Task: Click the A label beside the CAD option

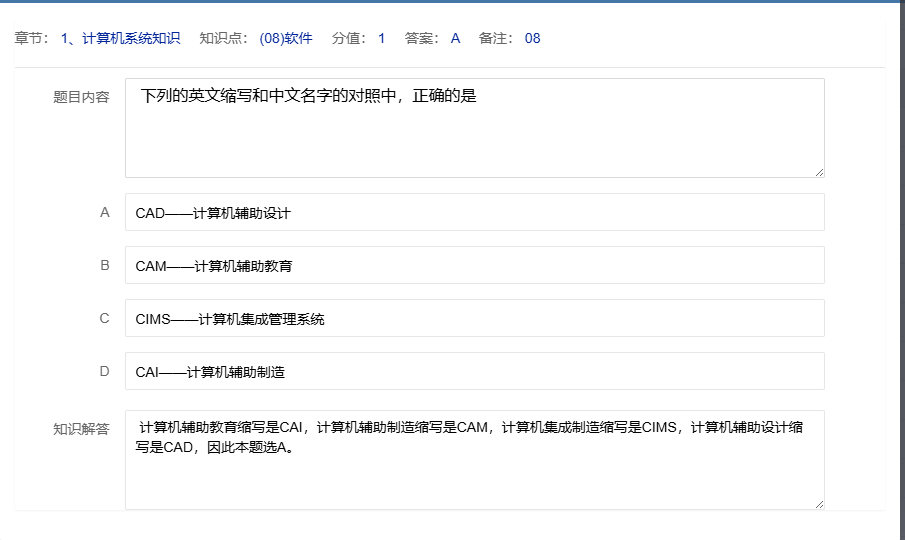Action: [x=104, y=212]
